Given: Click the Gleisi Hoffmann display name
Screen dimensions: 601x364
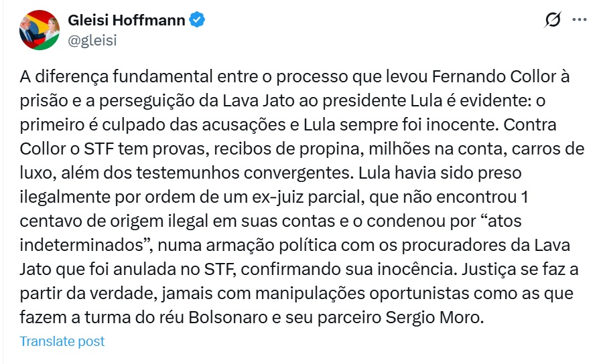Looking at the screenshot, I should [x=127, y=20].
